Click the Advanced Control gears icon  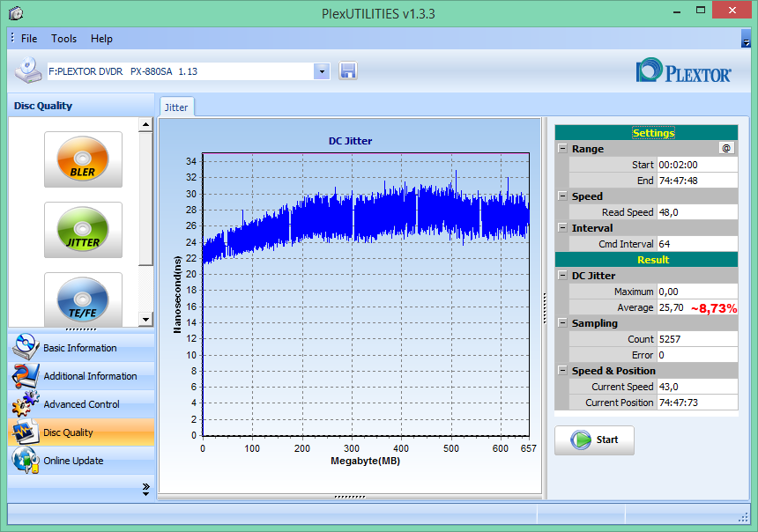pyautogui.click(x=26, y=404)
